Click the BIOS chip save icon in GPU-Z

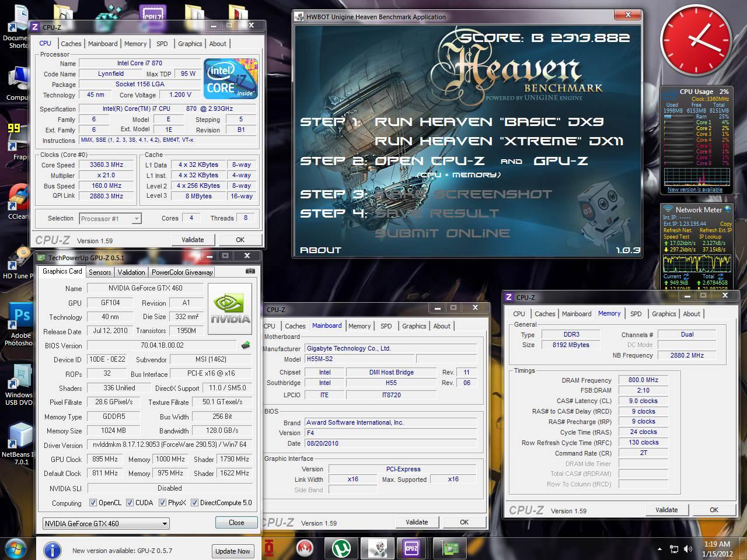point(246,345)
